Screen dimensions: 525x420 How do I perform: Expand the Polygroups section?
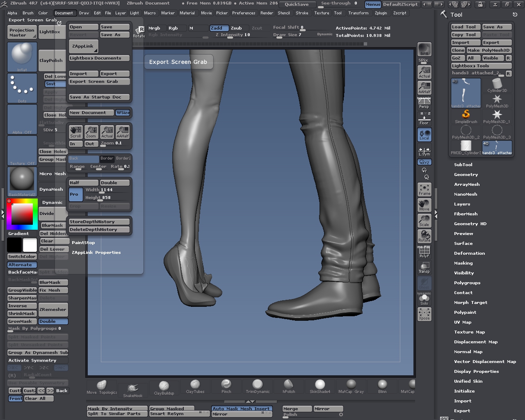pos(467,283)
